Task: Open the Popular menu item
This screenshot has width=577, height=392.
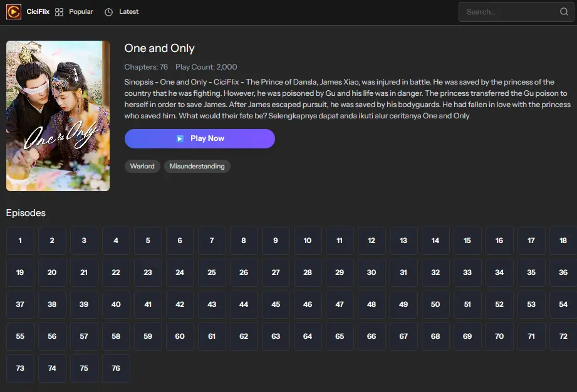Action: (x=81, y=12)
